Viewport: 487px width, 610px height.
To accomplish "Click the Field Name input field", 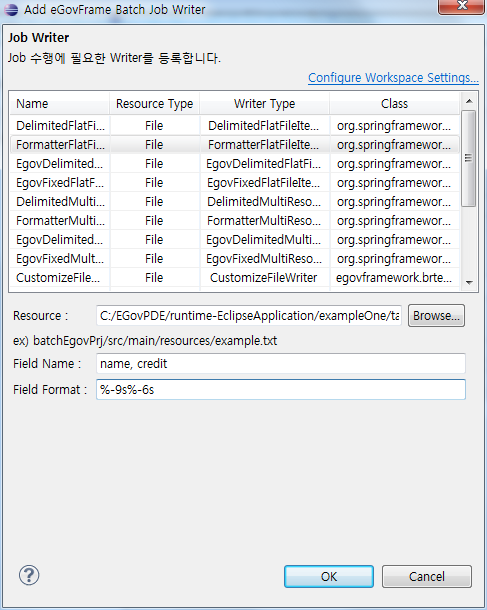I will point(280,363).
